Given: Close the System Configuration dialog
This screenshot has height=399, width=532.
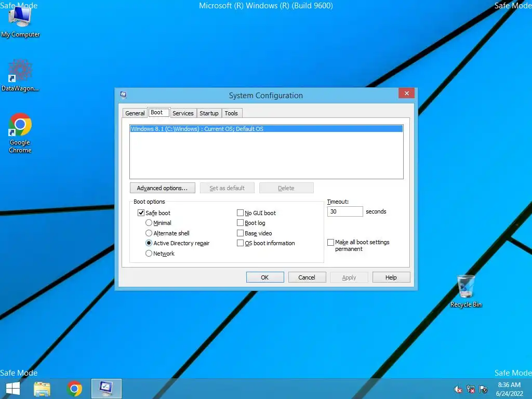Looking at the screenshot, I should (406, 94).
